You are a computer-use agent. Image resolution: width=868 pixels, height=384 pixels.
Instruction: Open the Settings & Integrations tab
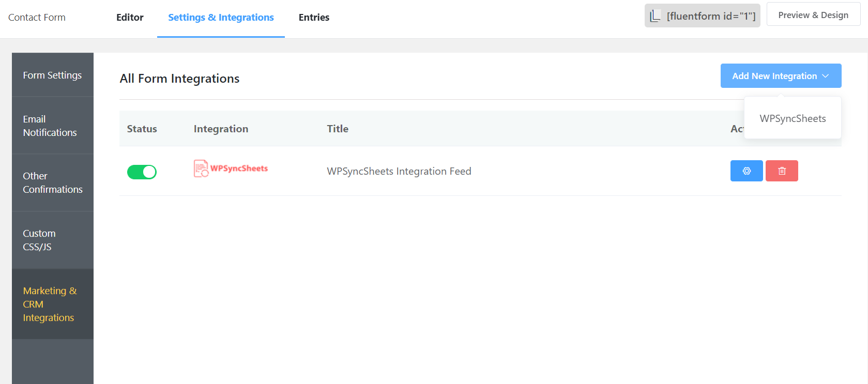coord(221,17)
